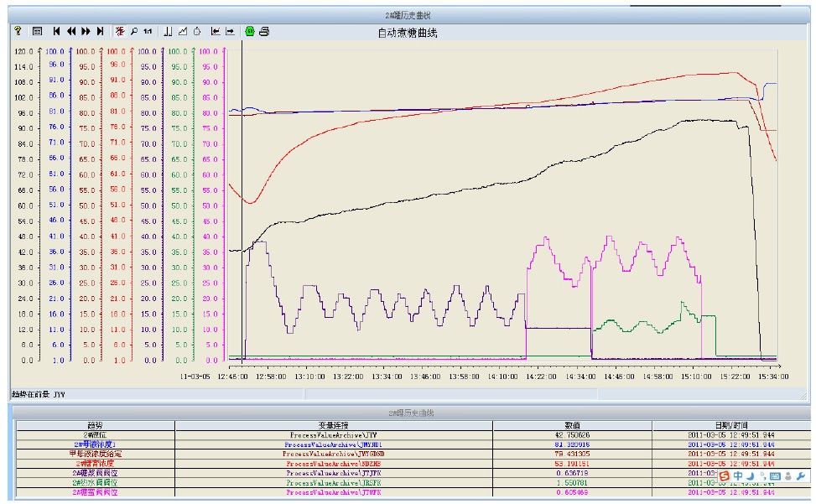Viewport: 816px width, 504px height.
Task: Activate the magnifier zoom area tool
Action: [x=133, y=31]
